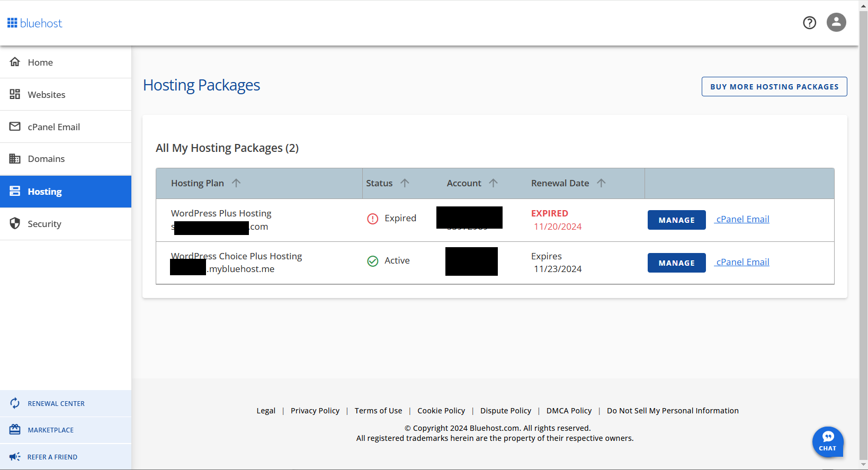
Task: Open cPanel Email for expired package
Action: (742, 219)
